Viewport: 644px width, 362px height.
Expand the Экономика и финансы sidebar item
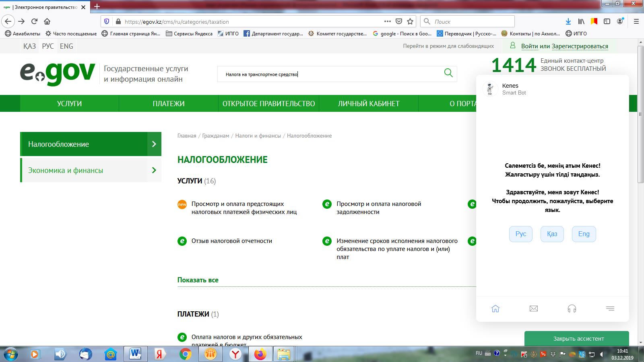pyautogui.click(x=91, y=170)
